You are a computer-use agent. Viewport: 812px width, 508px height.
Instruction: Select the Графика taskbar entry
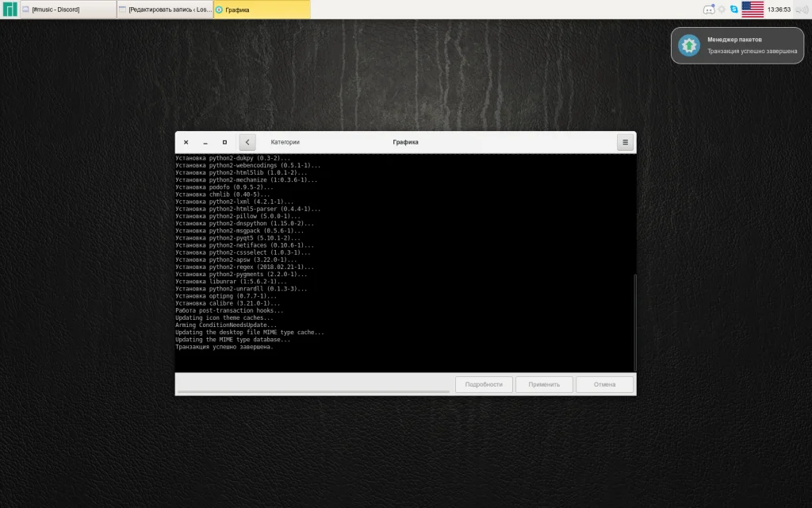click(262, 10)
